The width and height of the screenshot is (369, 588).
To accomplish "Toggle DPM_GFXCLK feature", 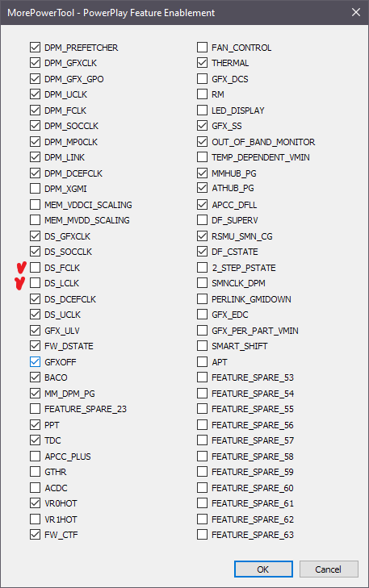I will tap(35, 63).
